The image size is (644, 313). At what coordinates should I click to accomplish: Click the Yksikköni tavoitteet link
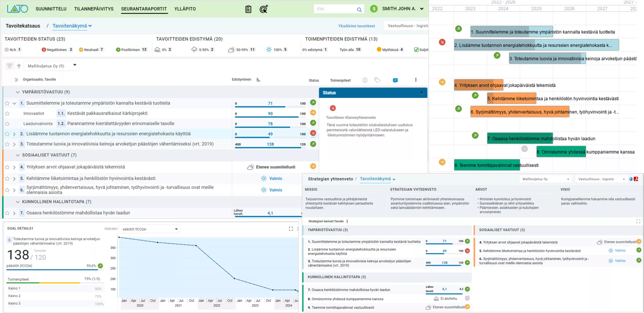pyautogui.click(x=357, y=26)
